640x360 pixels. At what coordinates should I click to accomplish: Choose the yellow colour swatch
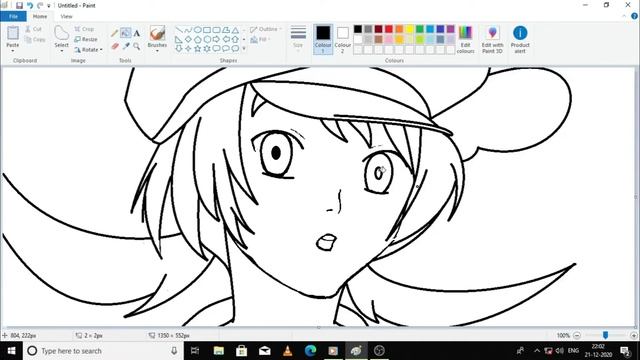(x=409, y=29)
